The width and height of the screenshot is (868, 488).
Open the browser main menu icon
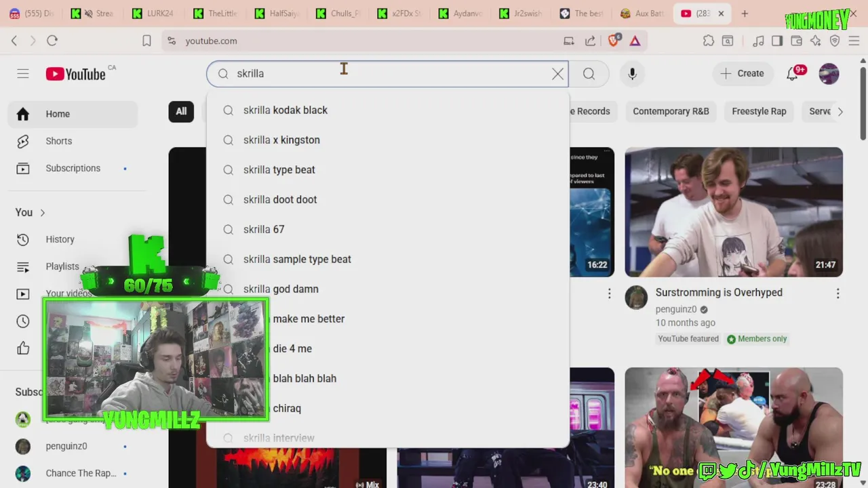click(x=854, y=41)
